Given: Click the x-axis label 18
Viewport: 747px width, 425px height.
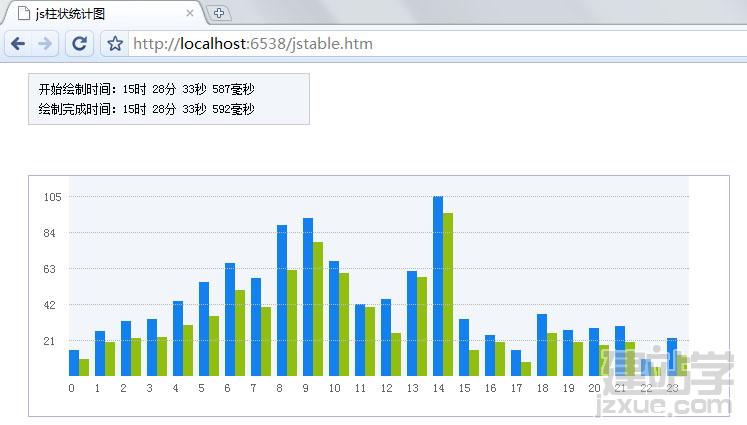Looking at the screenshot, I should tap(543, 388).
